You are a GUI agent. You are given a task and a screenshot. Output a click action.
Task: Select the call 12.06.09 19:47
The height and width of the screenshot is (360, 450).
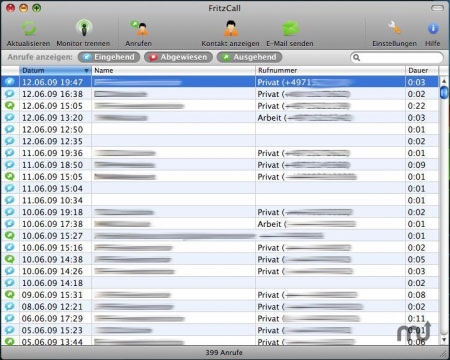point(220,82)
